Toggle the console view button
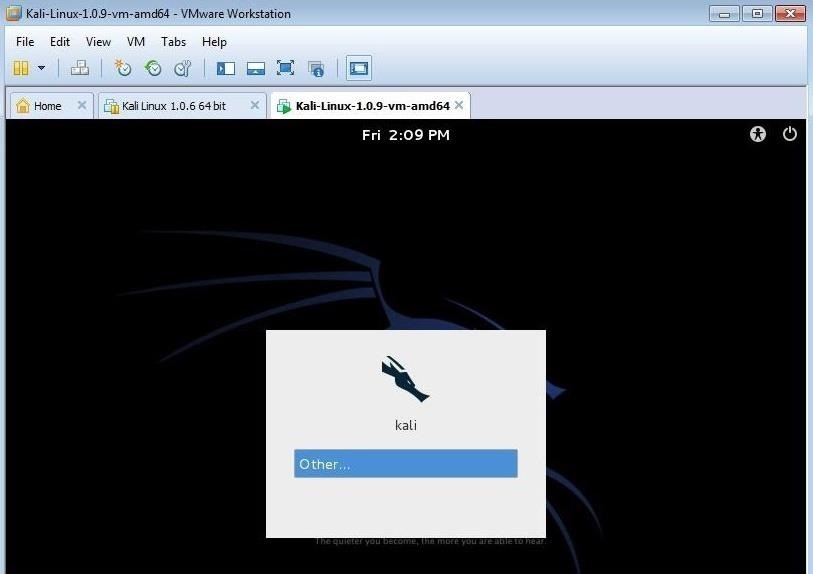Image resolution: width=813 pixels, height=574 pixels. (359, 68)
